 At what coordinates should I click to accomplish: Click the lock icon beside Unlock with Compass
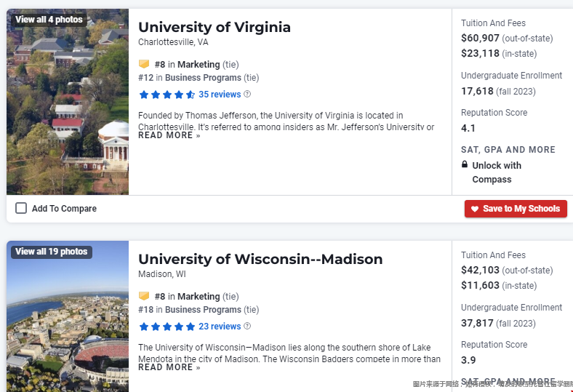pos(465,164)
